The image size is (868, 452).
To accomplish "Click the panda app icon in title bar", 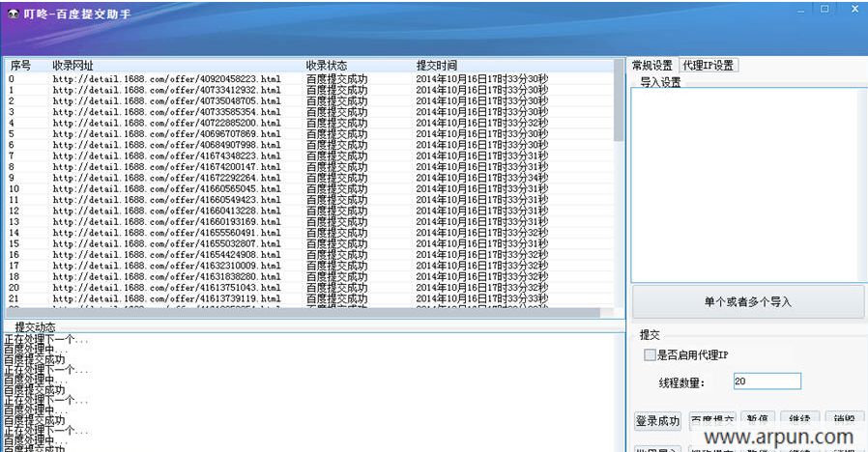I will coord(13,14).
